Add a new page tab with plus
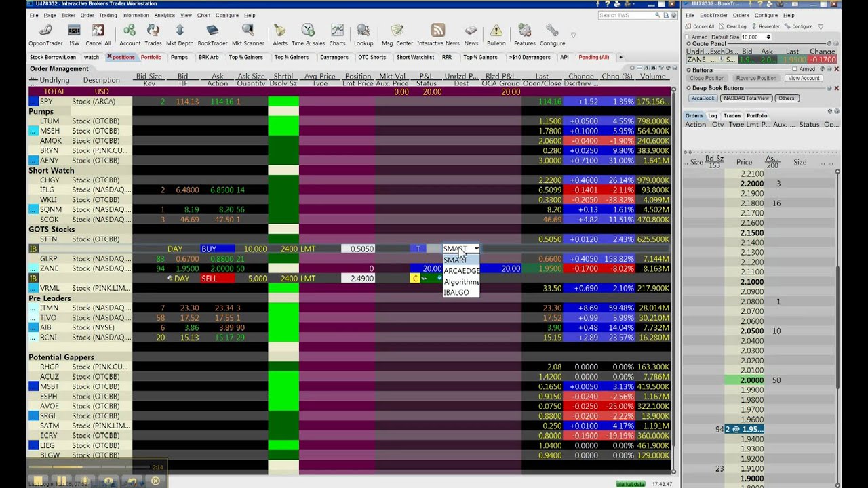 click(621, 57)
